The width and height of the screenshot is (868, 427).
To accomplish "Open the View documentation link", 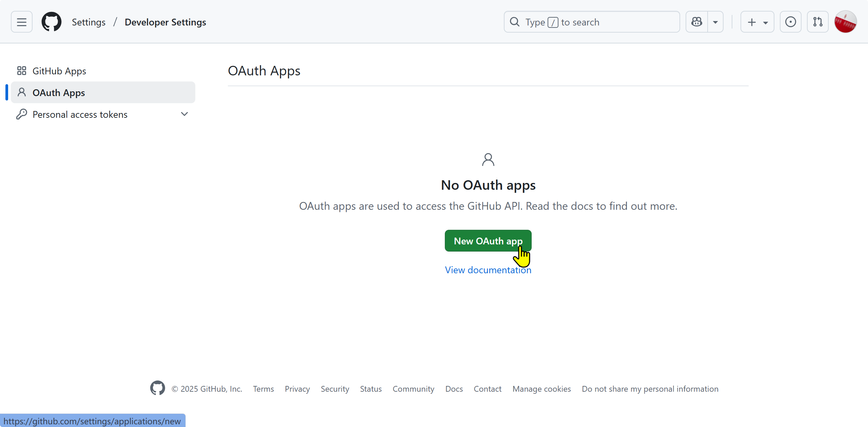I will (x=488, y=270).
